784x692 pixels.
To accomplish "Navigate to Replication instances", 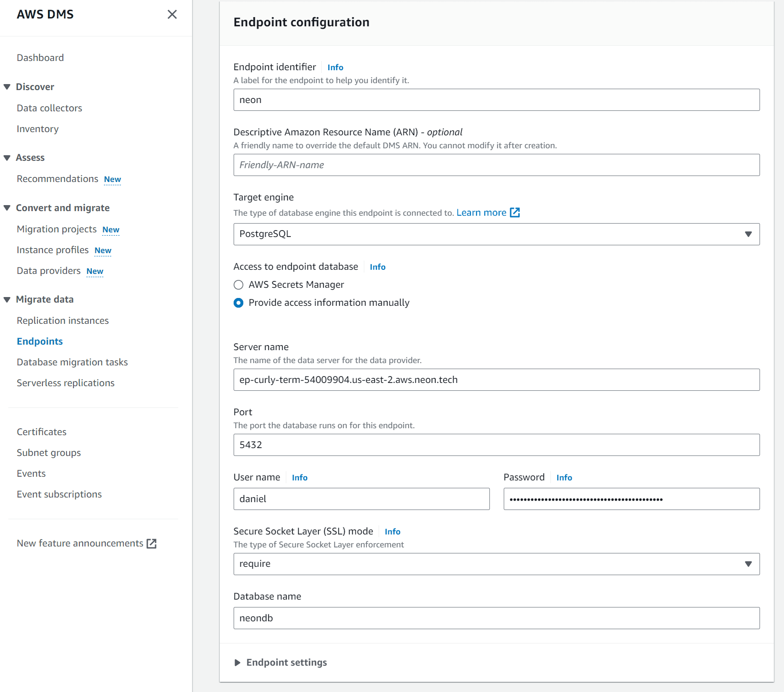I will tap(62, 320).
